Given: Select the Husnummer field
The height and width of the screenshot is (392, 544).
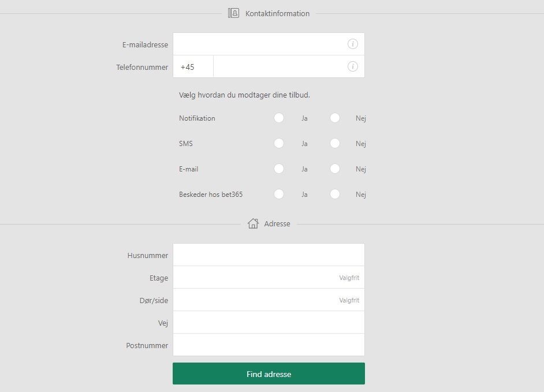Looking at the screenshot, I should pyautogui.click(x=269, y=255).
